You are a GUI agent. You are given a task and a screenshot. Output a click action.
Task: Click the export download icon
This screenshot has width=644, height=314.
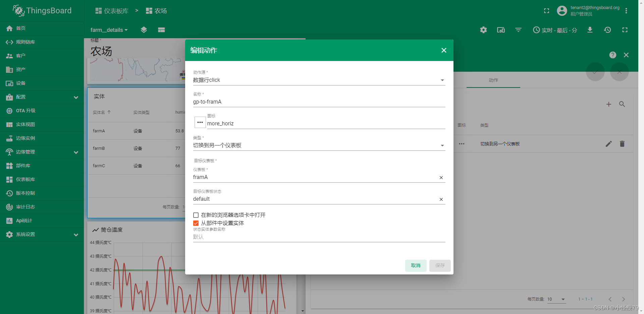coord(590,30)
